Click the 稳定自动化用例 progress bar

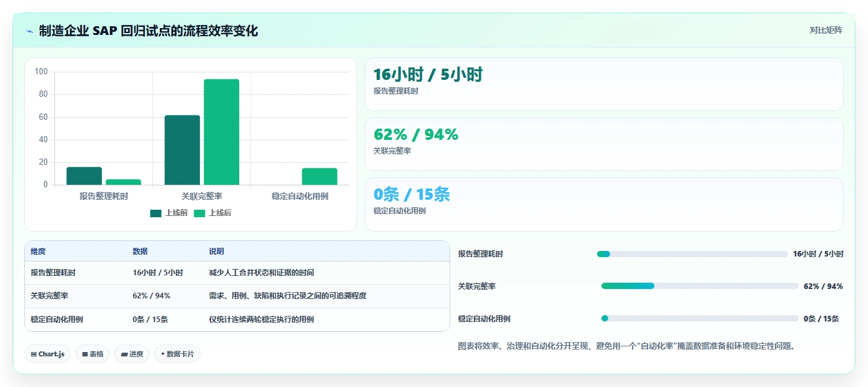(x=700, y=318)
